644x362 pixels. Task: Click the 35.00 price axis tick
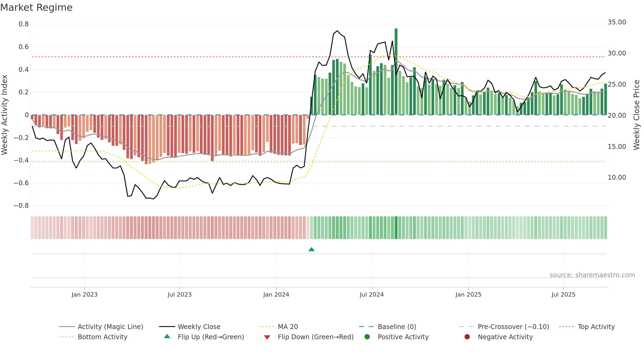pyautogui.click(x=617, y=22)
